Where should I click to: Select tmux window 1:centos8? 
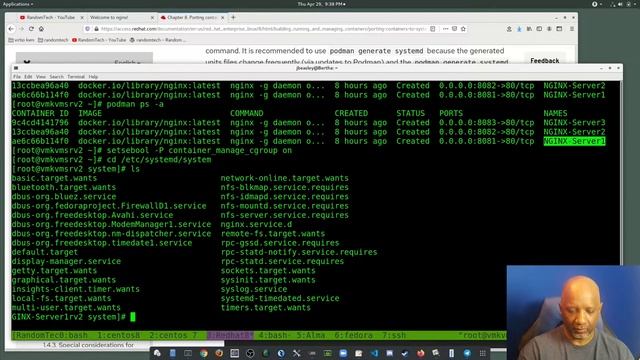(x=118, y=335)
